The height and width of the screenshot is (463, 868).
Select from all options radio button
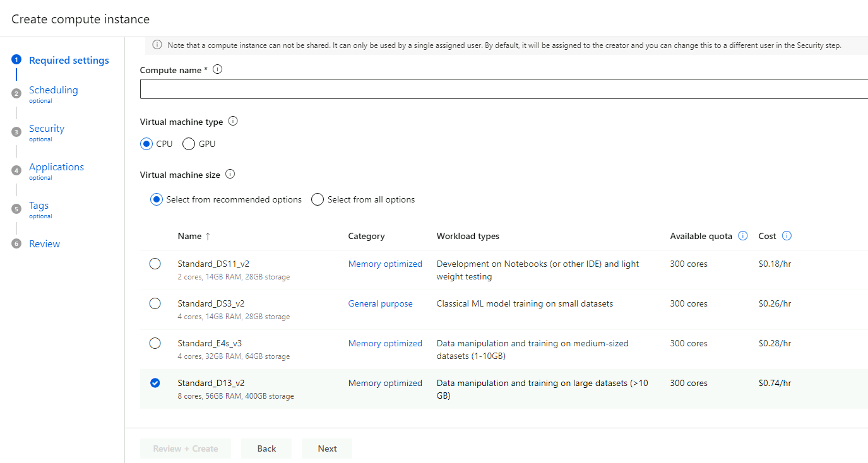click(x=318, y=199)
